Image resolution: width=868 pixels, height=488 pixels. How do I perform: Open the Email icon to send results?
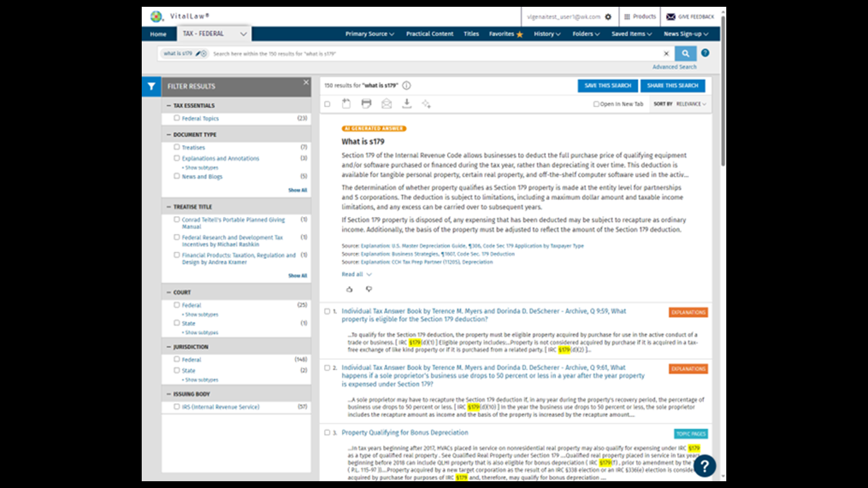[387, 103]
